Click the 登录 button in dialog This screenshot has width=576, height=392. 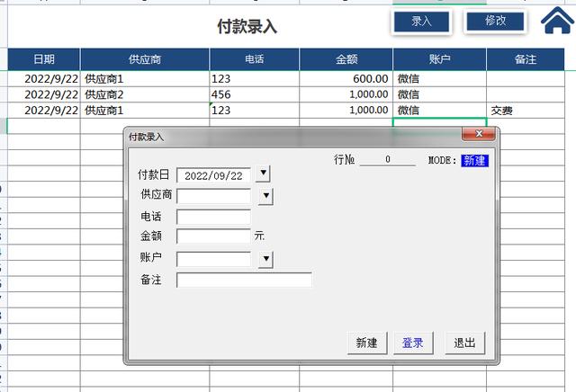[413, 343]
